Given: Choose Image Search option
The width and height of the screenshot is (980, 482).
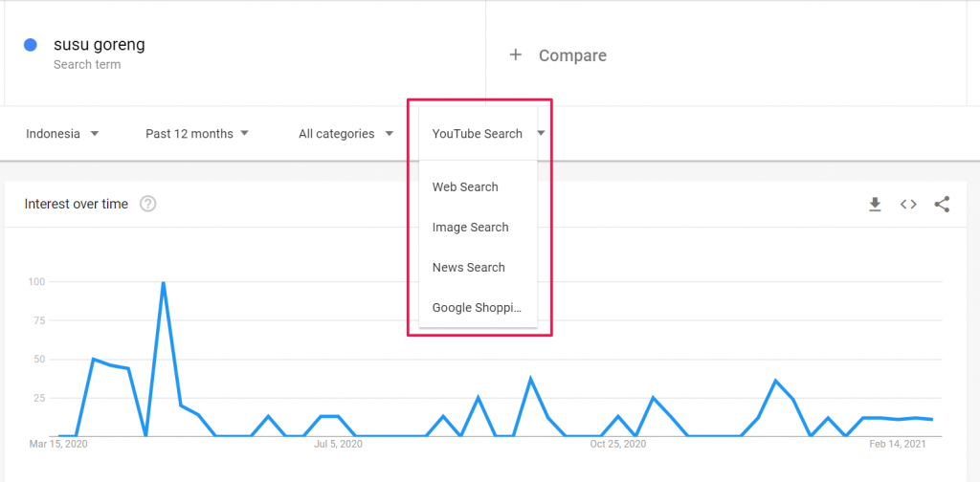Looking at the screenshot, I should pos(470,228).
